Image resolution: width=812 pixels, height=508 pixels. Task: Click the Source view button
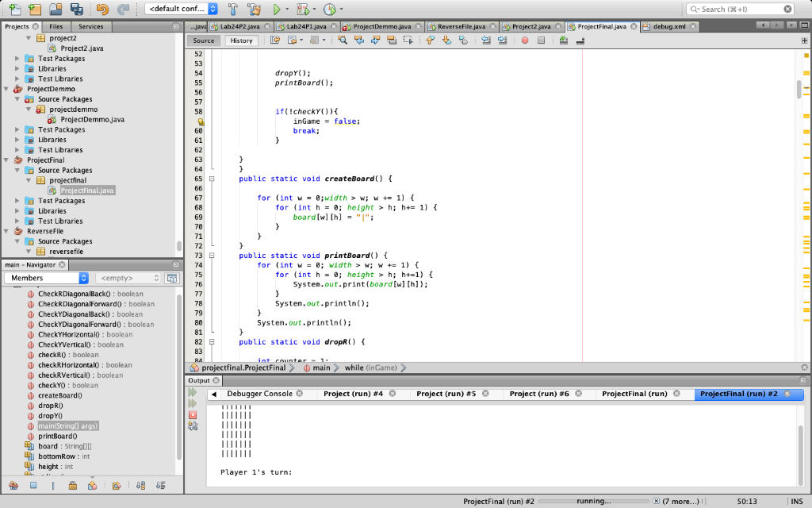click(x=204, y=40)
